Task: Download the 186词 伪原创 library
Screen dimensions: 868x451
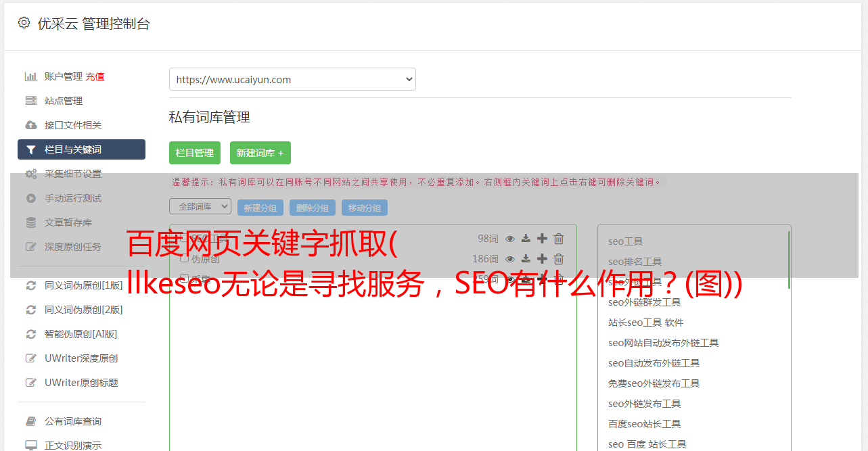Action: tap(526, 259)
